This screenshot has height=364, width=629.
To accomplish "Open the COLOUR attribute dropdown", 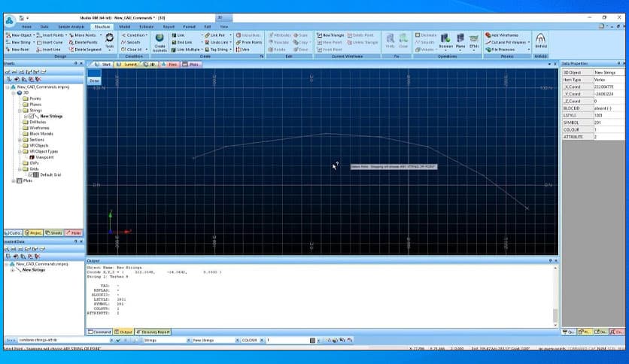I will [262, 341].
